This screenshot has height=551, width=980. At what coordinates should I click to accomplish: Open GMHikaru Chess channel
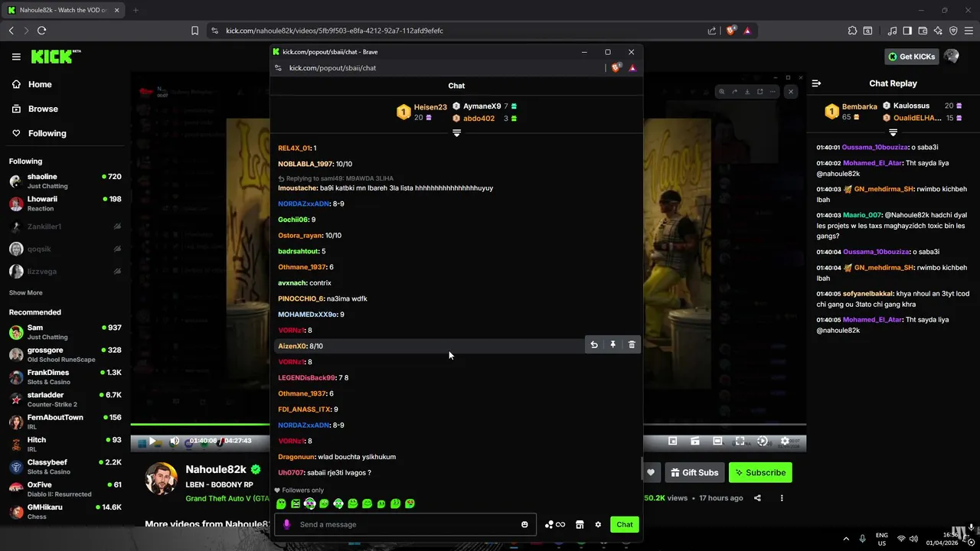[65, 511]
